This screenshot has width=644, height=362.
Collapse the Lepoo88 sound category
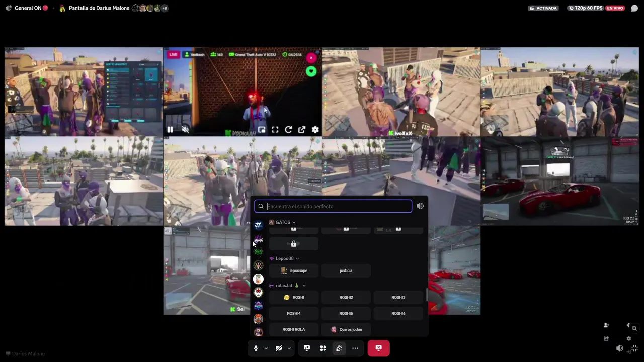(284, 258)
